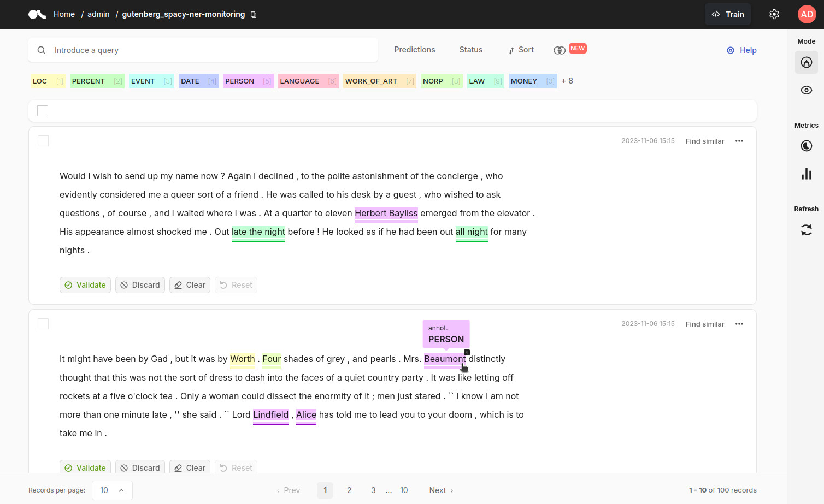Open the Argilla home logo

(37, 14)
